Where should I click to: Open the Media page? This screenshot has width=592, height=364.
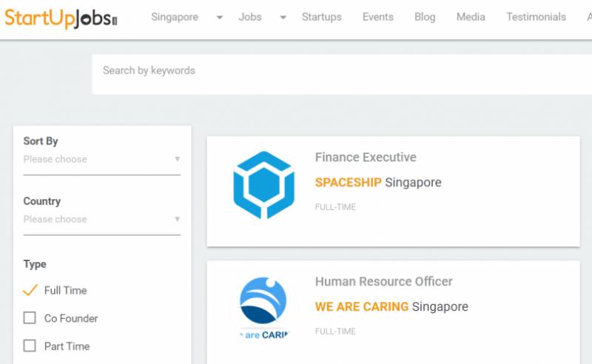[471, 17]
